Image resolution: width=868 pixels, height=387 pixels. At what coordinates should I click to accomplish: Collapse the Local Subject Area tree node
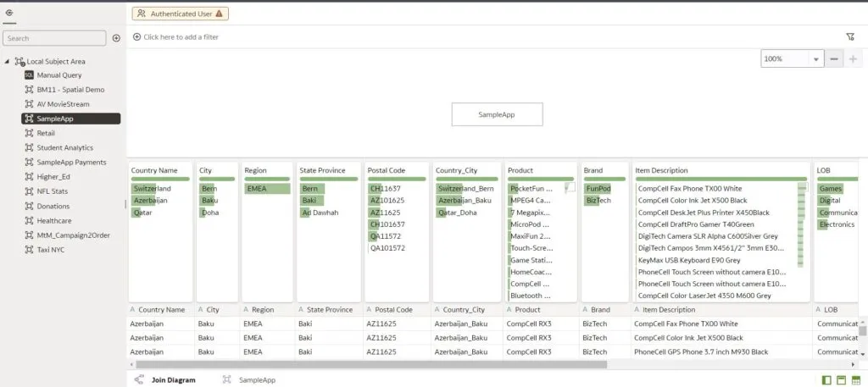(x=8, y=62)
